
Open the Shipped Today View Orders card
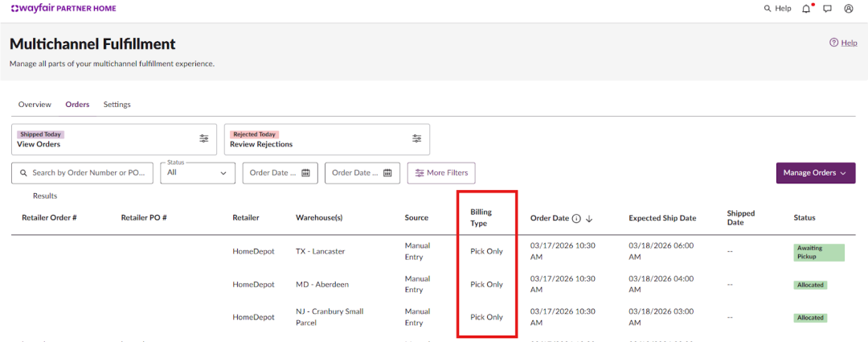click(104, 139)
